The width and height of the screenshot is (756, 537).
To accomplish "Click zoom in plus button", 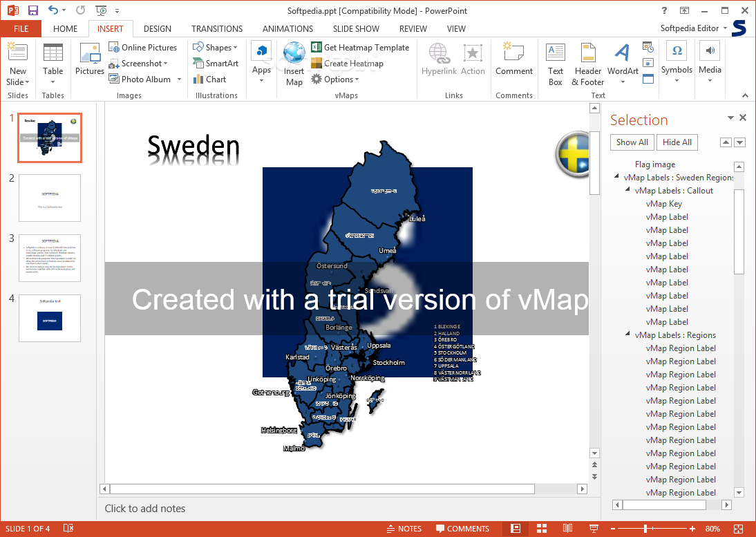I will (x=692, y=529).
